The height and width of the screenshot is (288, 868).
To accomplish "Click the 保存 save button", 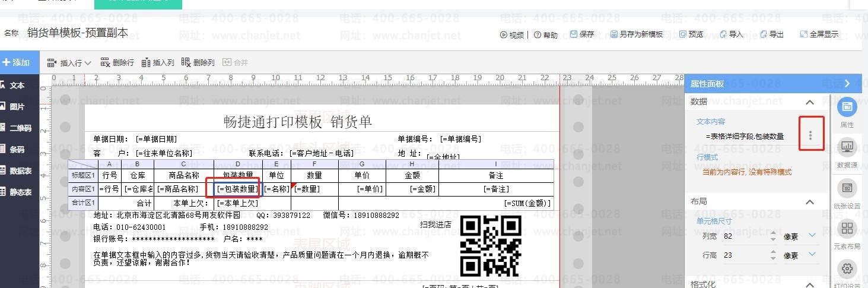I will click(582, 34).
